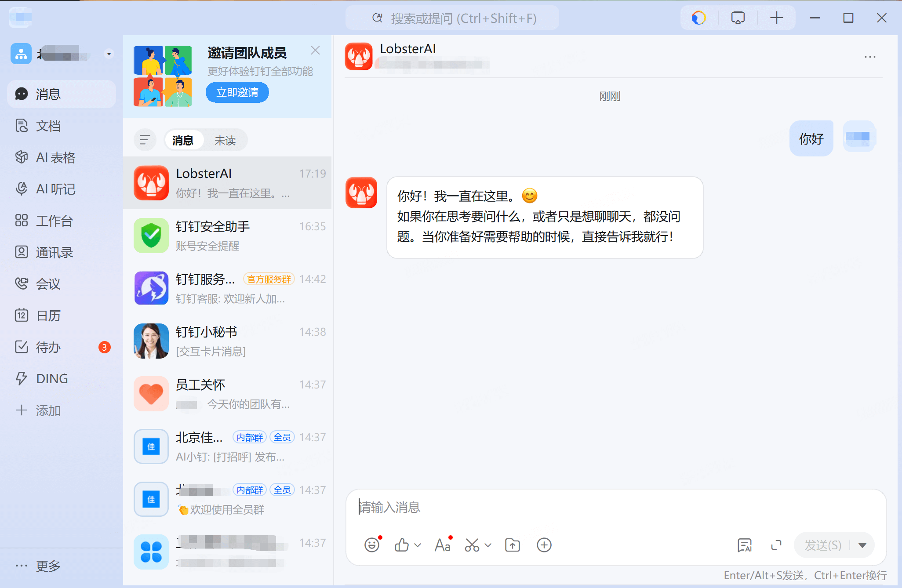The width and height of the screenshot is (902, 588).
Task: Upload a file with the folder icon
Action: coord(512,545)
